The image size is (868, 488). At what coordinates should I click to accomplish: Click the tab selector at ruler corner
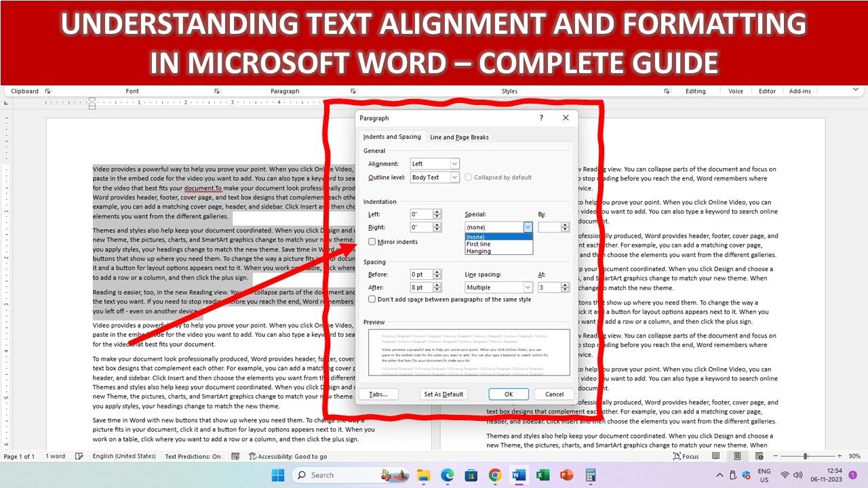(6, 102)
